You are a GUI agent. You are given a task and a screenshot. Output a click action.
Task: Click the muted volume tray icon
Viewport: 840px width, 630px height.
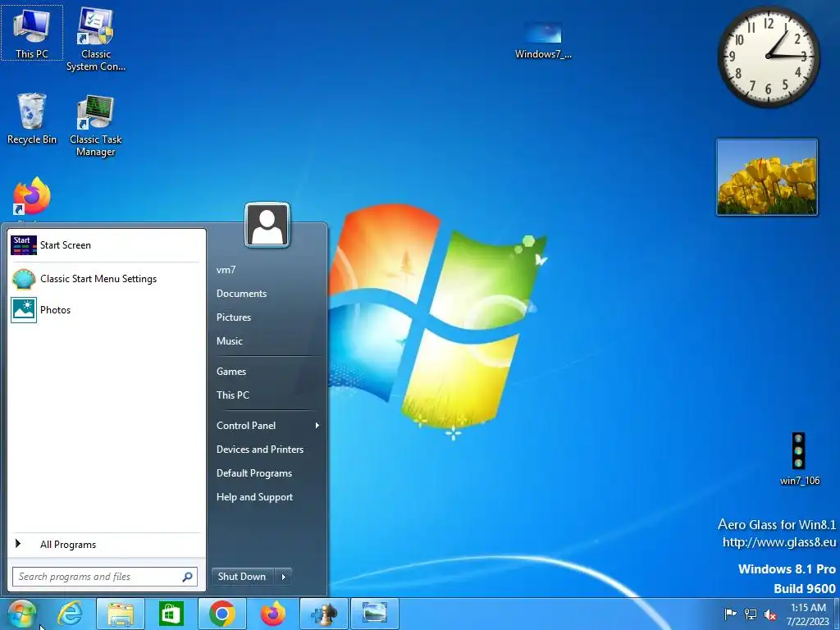coord(770,614)
